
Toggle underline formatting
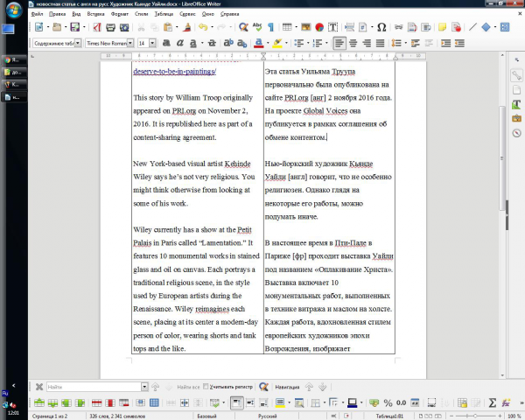(x=193, y=43)
